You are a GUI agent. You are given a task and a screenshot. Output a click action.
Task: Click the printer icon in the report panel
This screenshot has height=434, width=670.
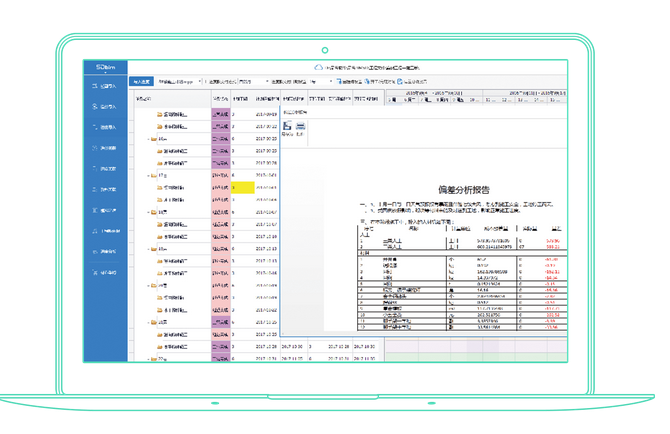(300, 126)
